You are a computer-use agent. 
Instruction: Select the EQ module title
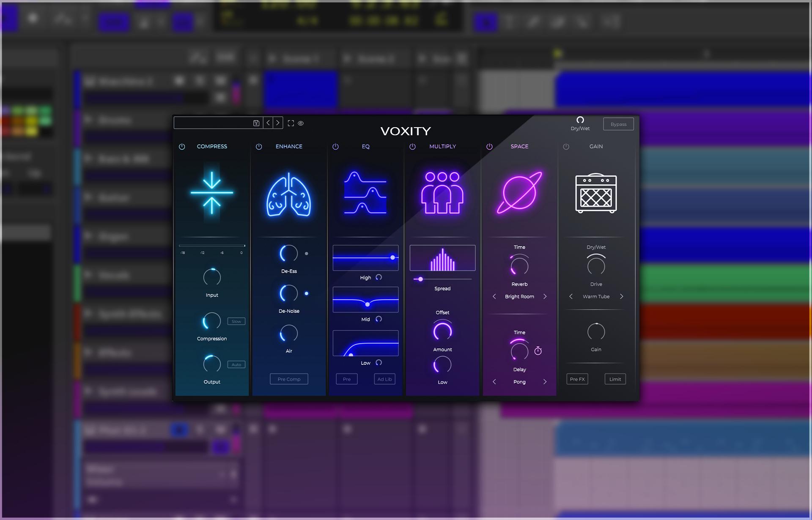pos(366,147)
